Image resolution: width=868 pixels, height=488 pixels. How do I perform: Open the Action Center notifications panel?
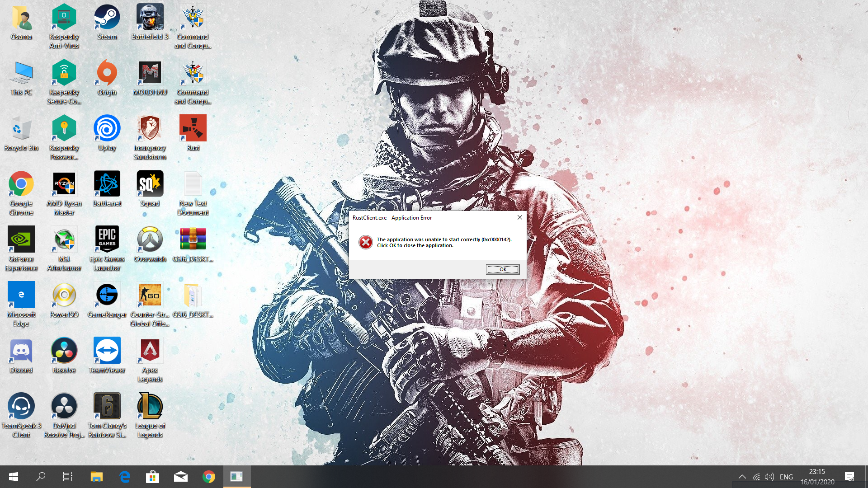(x=849, y=477)
